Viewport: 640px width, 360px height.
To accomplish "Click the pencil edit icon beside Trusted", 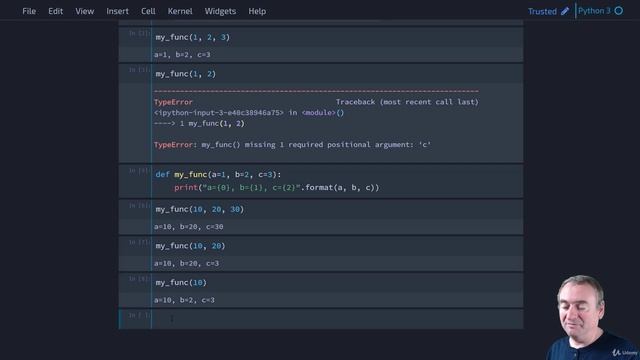I will [x=565, y=11].
